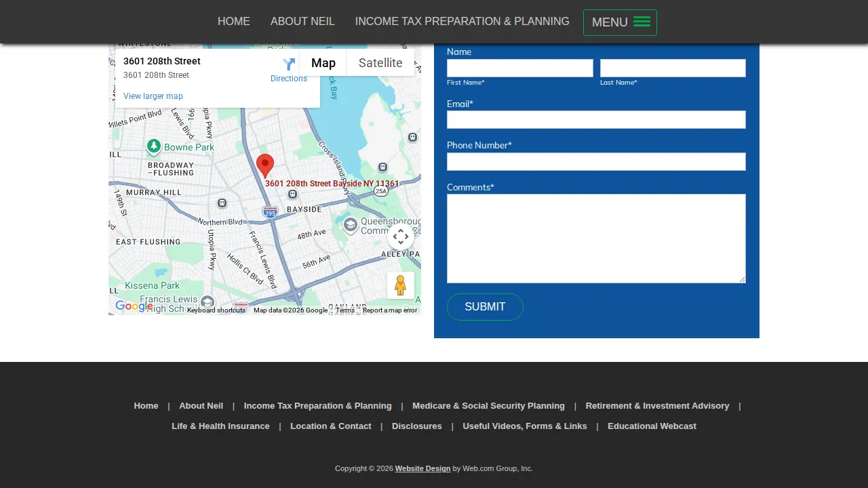Screen dimensions: 868x488
Task: Click the 25A route shield
Action: (381, 191)
